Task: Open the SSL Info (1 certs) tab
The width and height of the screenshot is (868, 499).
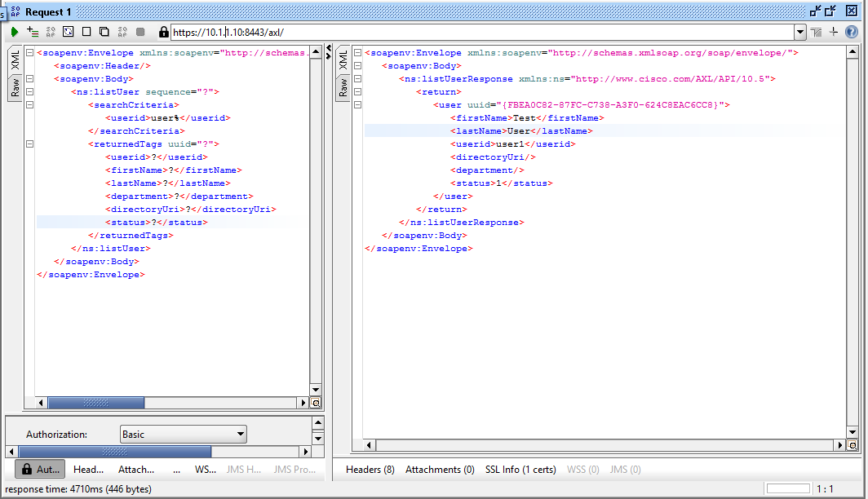Action: (x=520, y=470)
